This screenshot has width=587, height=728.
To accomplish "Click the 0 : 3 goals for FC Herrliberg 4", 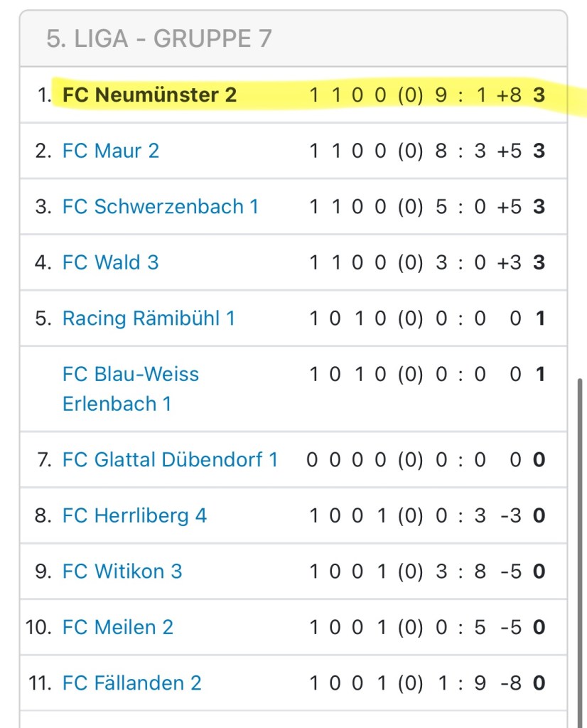I will coord(461,515).
